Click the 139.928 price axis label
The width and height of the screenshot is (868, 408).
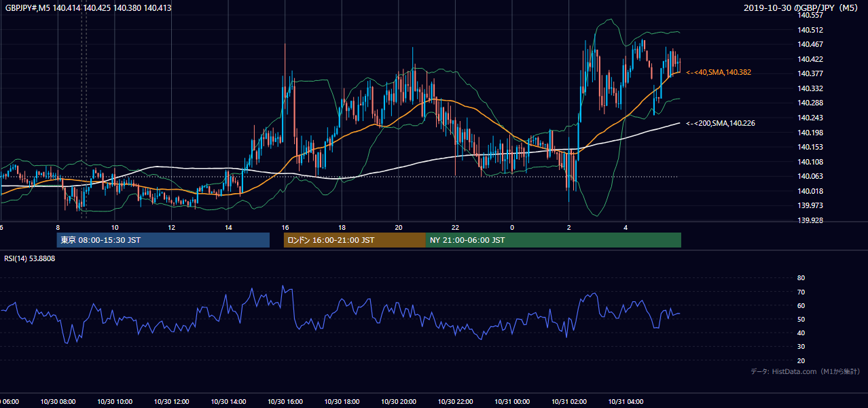pos(810,220)
